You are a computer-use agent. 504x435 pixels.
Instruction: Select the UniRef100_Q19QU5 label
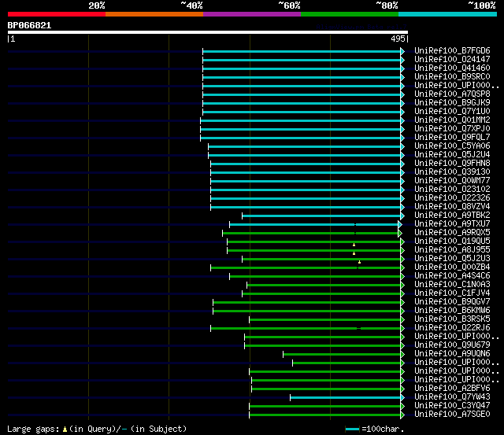[x=452, y=241]
